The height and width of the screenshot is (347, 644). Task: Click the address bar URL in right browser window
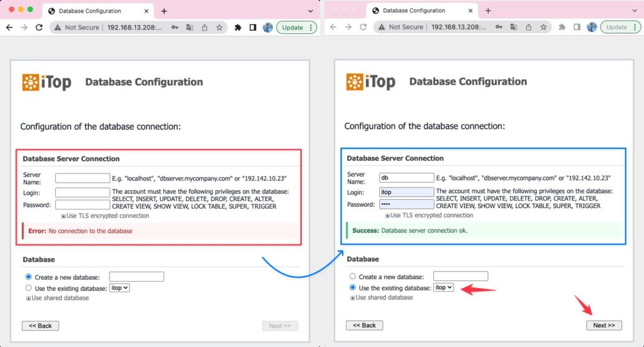coord(458,27)
